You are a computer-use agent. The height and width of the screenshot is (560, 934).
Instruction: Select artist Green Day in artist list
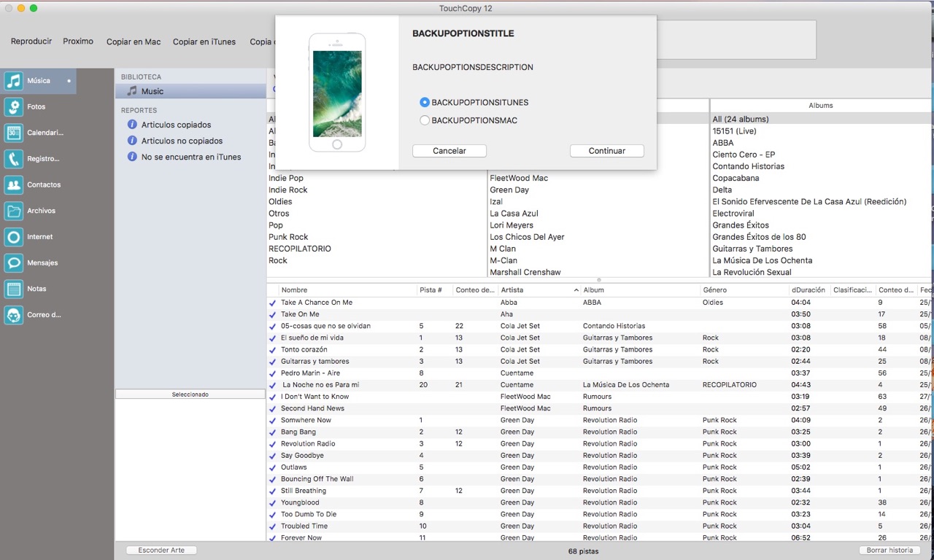click(x=509, y=190)
